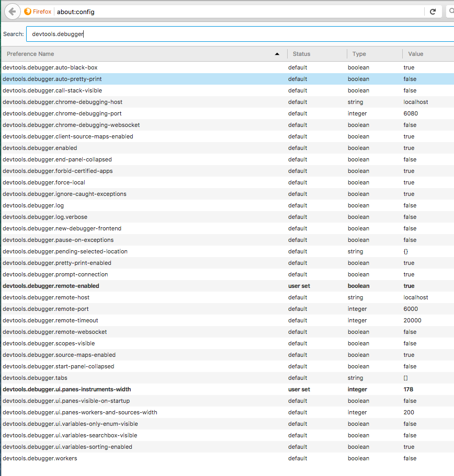
Task: Click value 200 of panes-workers-and-sources-width
Action: [x=408, y=413]
